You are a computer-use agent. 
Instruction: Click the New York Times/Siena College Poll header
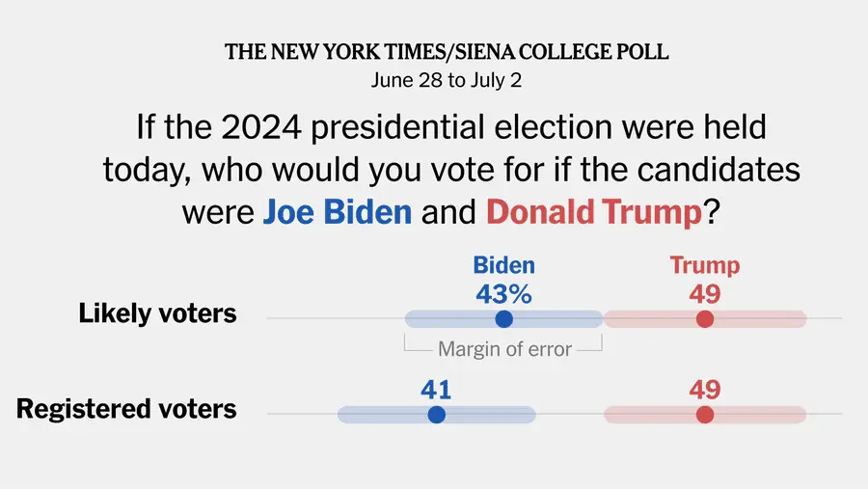(x=447, y=53)
